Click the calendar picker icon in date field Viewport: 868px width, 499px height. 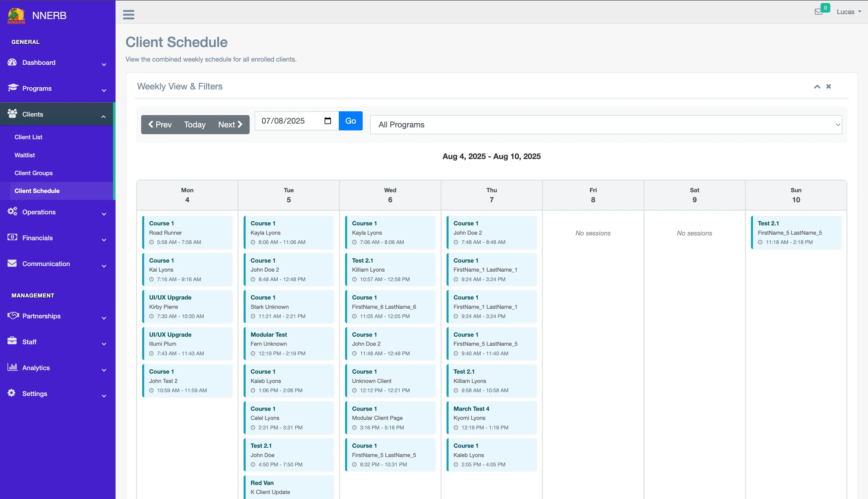coord(328,121)
